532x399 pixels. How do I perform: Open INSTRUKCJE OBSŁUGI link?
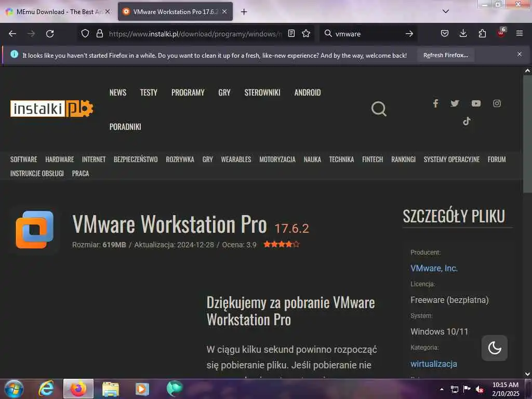click(37, 174)
